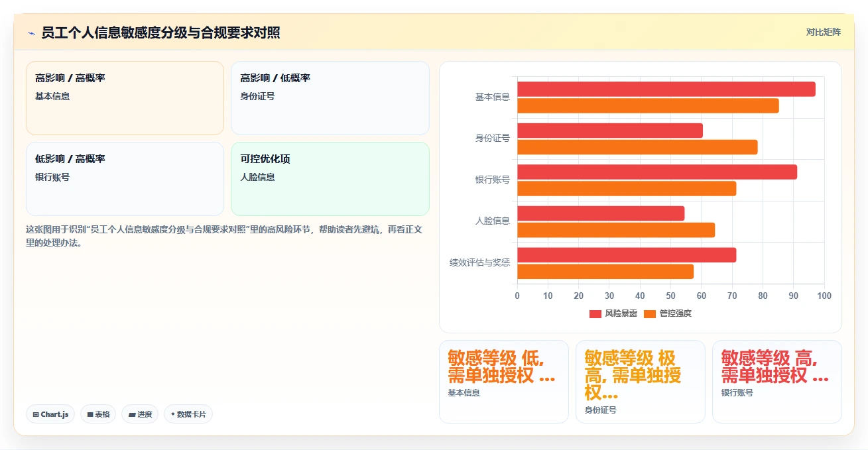The image size is (868, 450).
Task: Open the 敏感等级 极高 data card
Action: (x=641, y=382)
